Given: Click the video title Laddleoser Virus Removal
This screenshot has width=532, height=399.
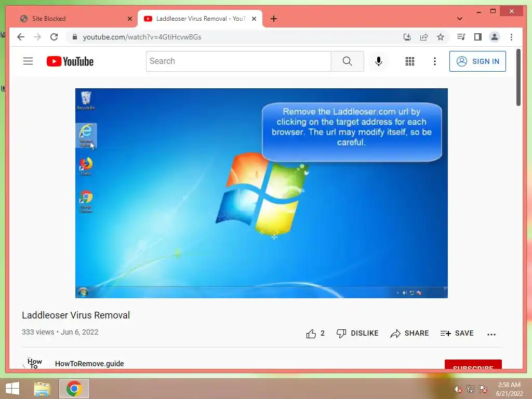Looking at the screenshot, I should [76, 315].
